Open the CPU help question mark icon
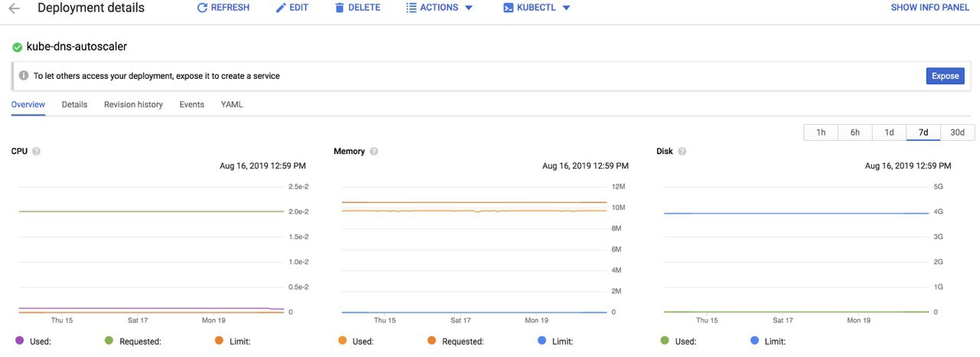980x357 pixels. (36, 152)
